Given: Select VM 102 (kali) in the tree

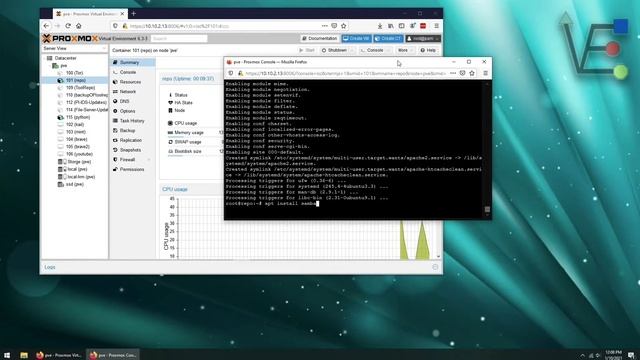Looking at the screenshot, I should point(74,124).
